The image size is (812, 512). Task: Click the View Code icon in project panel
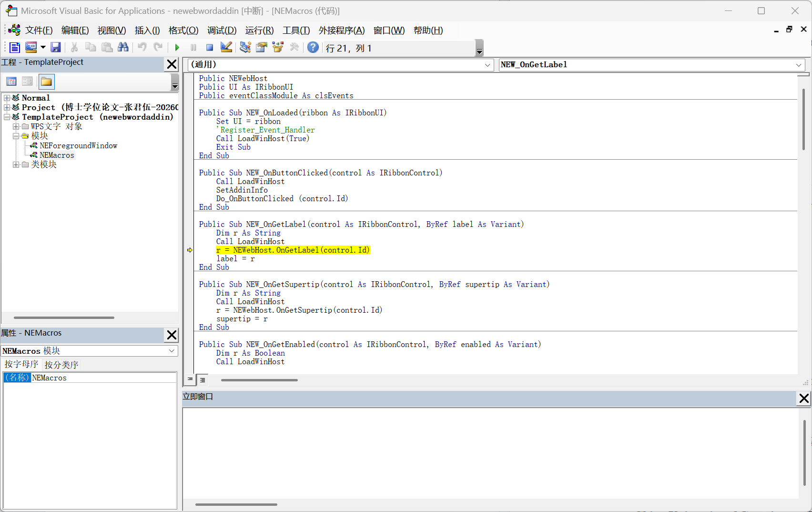point(11,82)
